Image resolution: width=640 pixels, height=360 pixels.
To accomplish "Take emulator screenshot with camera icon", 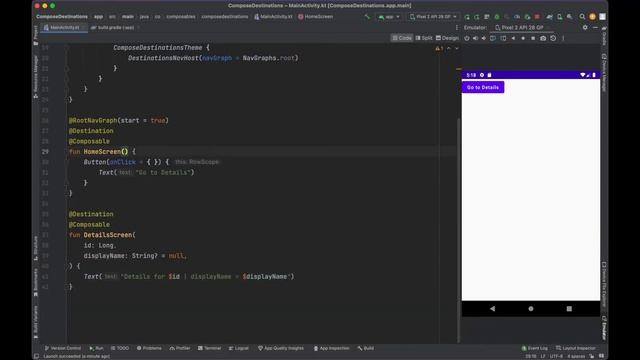I will point(543,38).
